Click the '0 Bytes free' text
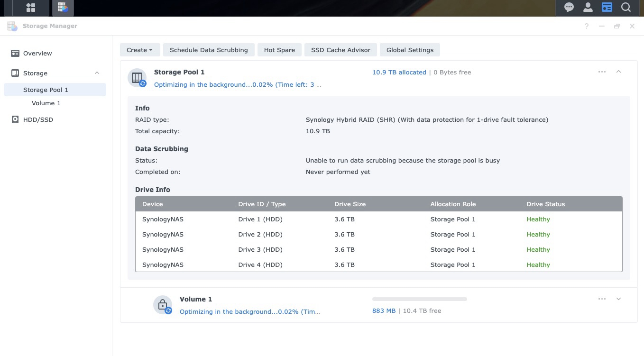Screen dimensions: 644x356 452,73
